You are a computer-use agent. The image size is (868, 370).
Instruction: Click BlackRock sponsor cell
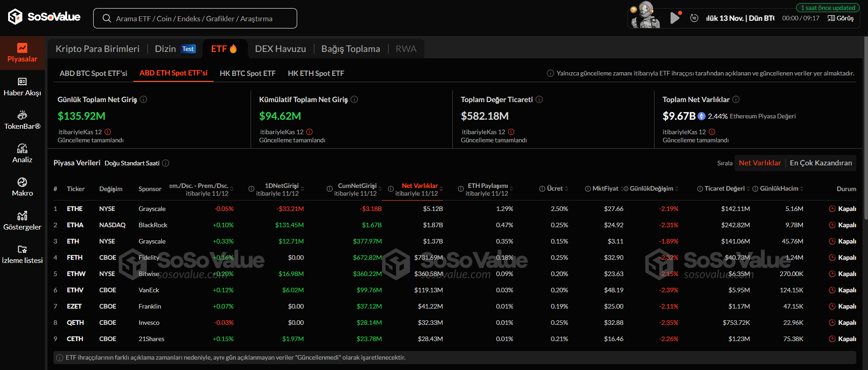153,225
